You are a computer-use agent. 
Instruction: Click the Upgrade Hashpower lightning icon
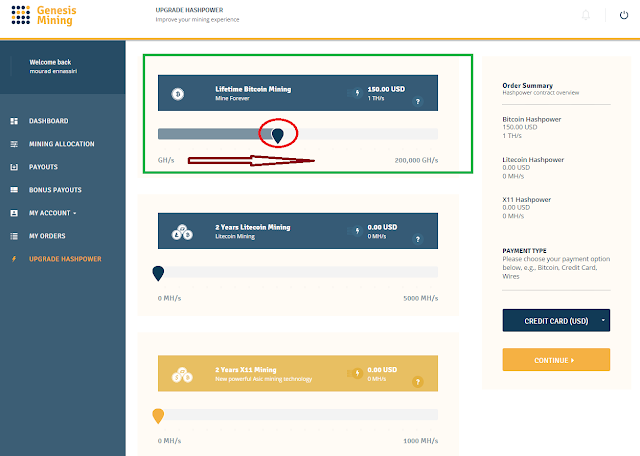pos(14,259)
